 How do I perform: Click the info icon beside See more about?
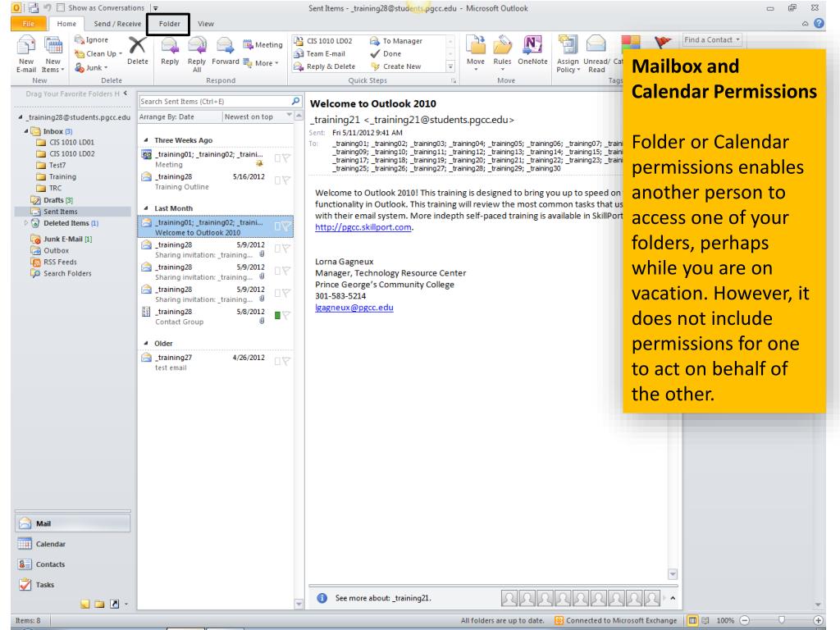(x=322, y=598)
